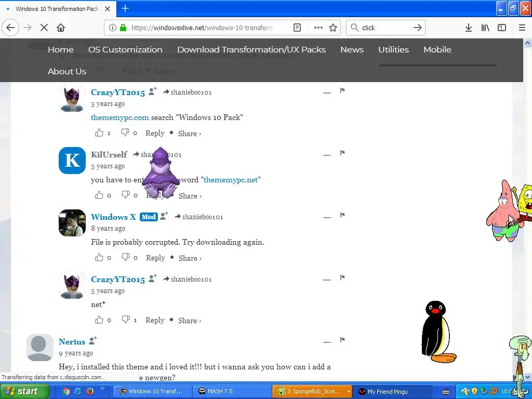Viewport: 532px width, 399px height.
Task: Reply to Windows X's comment
Action: tap(155, 258)
